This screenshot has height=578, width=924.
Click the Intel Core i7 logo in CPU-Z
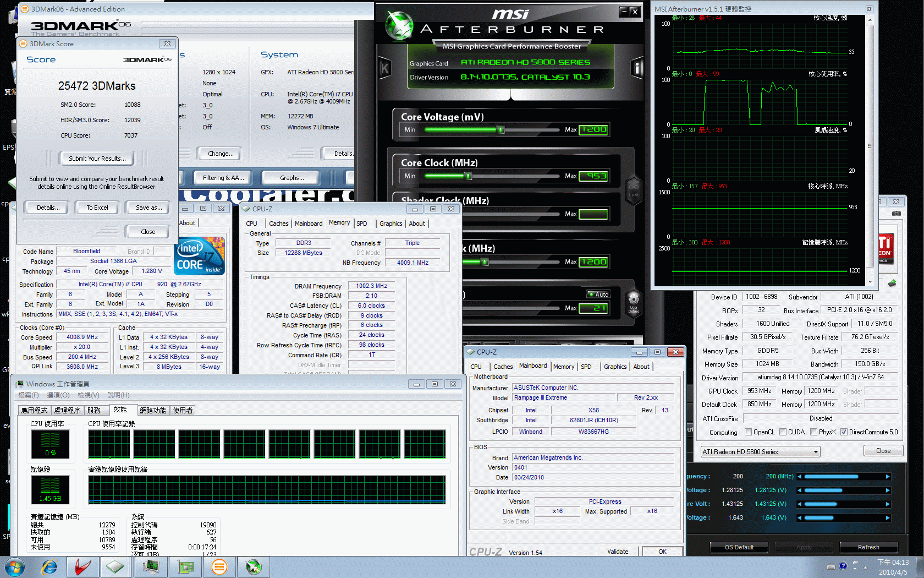point(200,257)
